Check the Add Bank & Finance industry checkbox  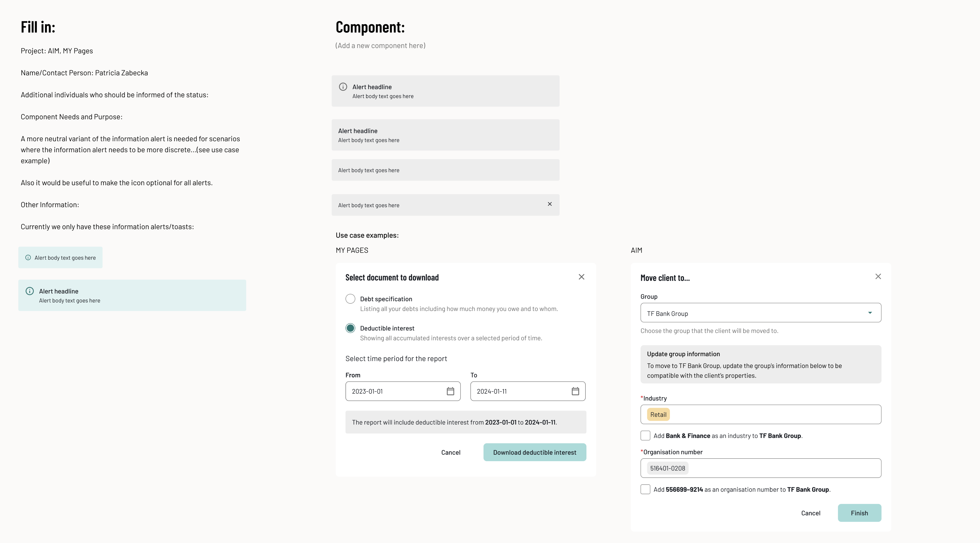point(645,435)
